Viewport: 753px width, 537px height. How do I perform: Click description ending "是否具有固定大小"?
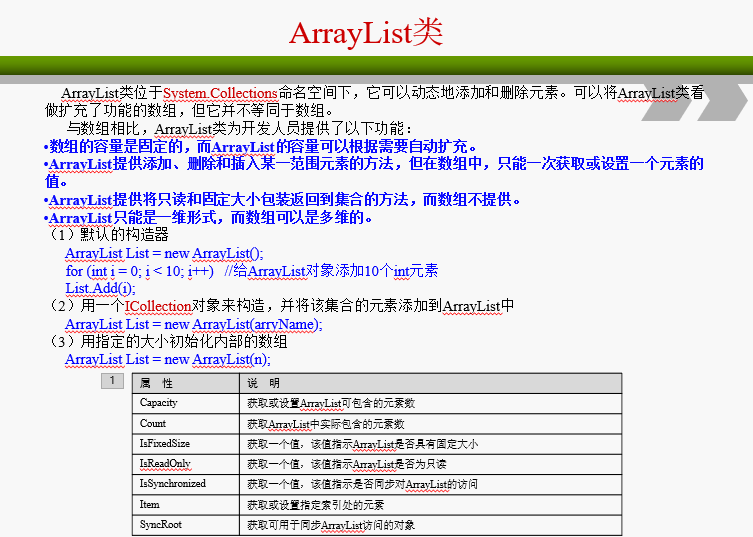coord(363,444)
